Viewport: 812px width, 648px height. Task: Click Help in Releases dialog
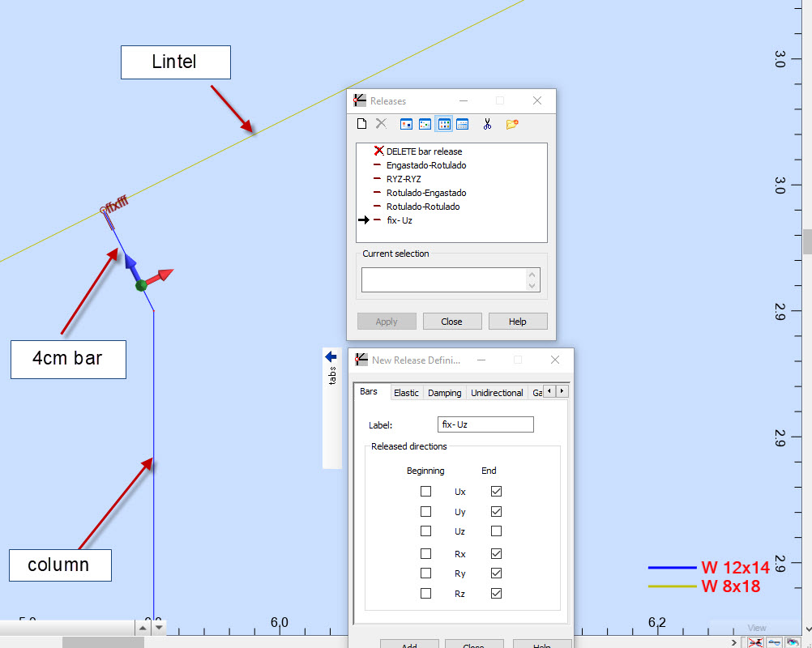tap(518, 322)
